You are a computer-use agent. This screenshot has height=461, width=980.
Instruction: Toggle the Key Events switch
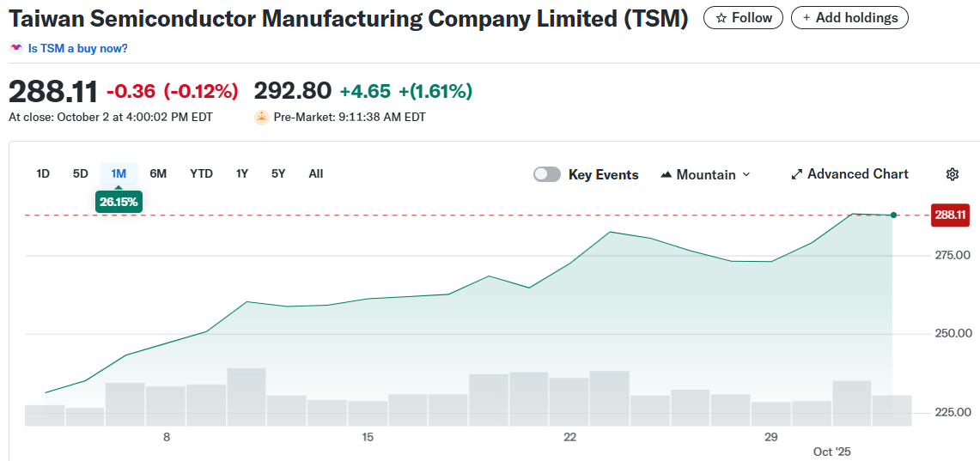[x=547, y=174]
